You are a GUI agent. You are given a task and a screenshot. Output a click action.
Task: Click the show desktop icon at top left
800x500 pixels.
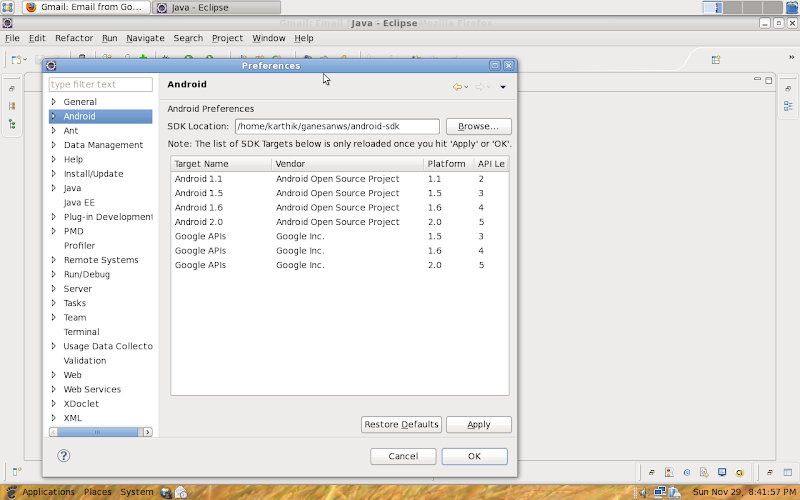click(7, 7)
